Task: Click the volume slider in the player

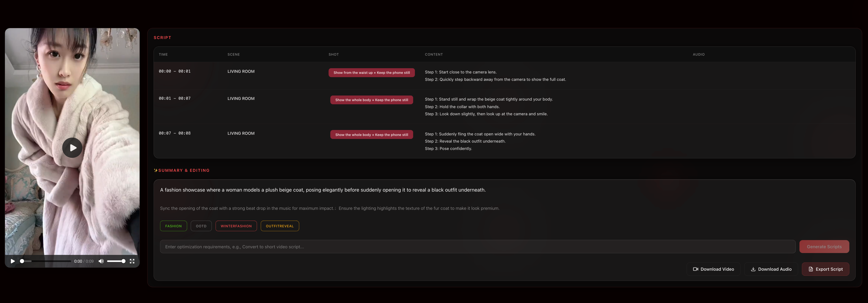Action: (116, 261)
